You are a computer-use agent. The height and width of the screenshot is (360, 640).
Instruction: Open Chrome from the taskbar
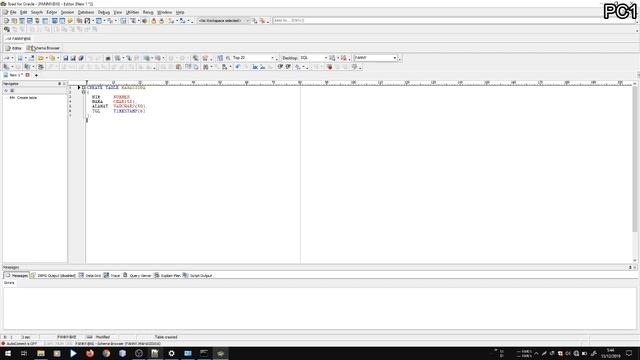[x=106, y=353]
